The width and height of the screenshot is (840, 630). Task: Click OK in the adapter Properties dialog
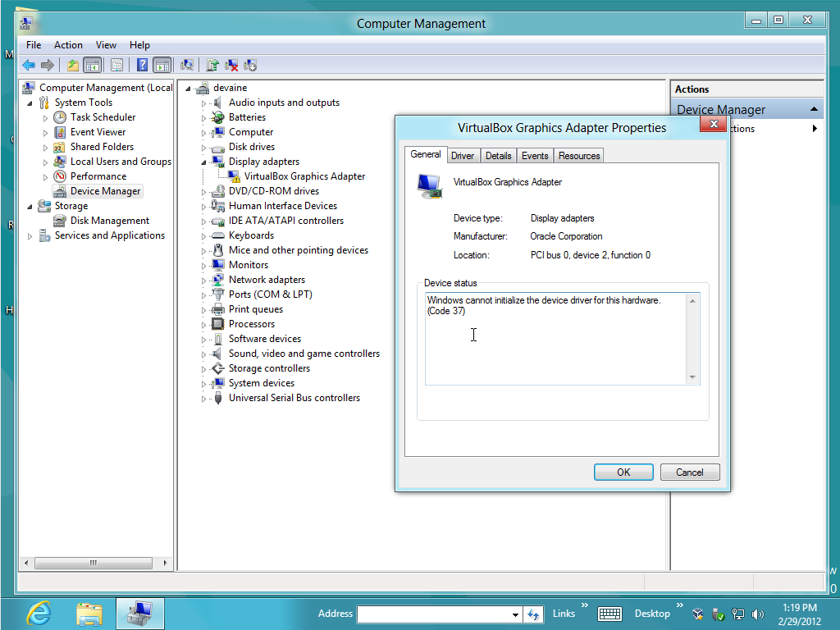[623, 472]
